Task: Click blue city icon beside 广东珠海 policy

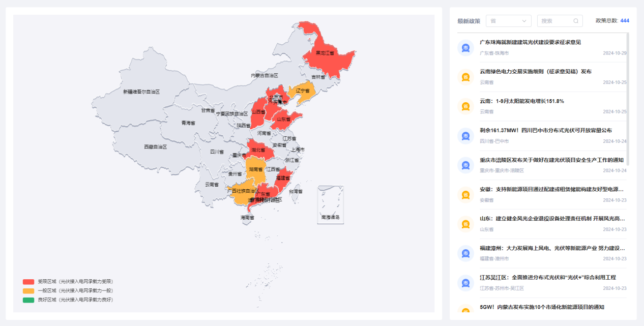Action: [465, 48]
